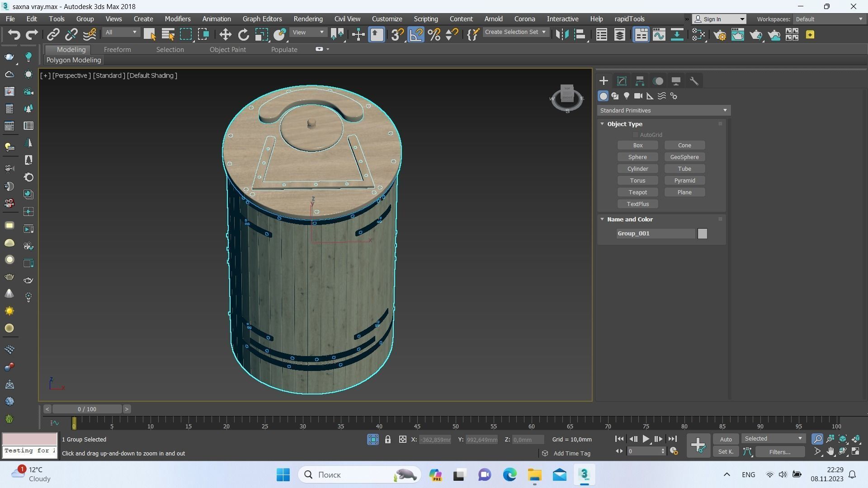The width and height of the screenshot is (868, 488).
Task: Switch to the Utilities command panel
Action: click(x=694, y=81)
